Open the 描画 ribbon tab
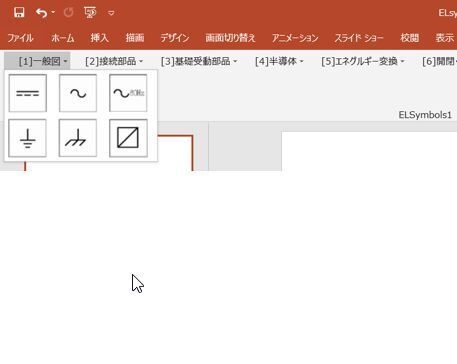The height and width of the screenshot is (364, 457). click(x=135, y=38)
